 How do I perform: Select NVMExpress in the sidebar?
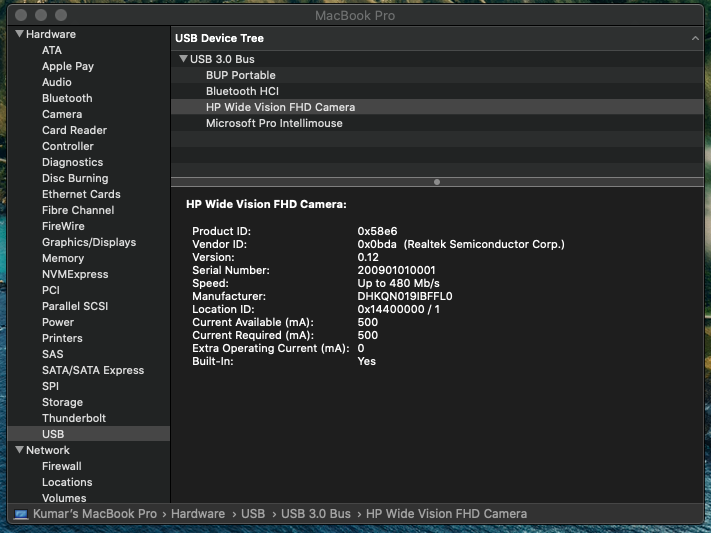(x=75, y=274)
